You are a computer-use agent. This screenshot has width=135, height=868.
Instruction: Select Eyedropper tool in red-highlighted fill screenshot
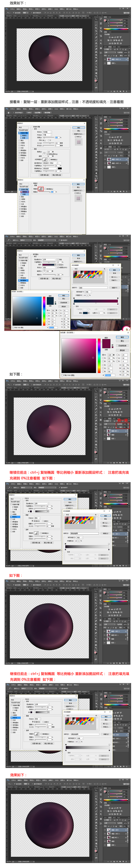pyautogui.click(x=96, y=406)
